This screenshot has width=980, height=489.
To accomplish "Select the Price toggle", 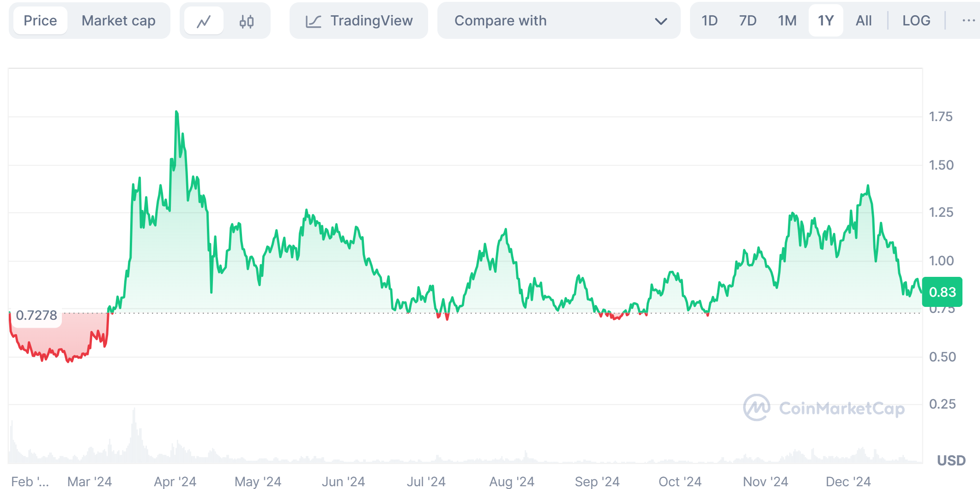I will coord(40,21).
